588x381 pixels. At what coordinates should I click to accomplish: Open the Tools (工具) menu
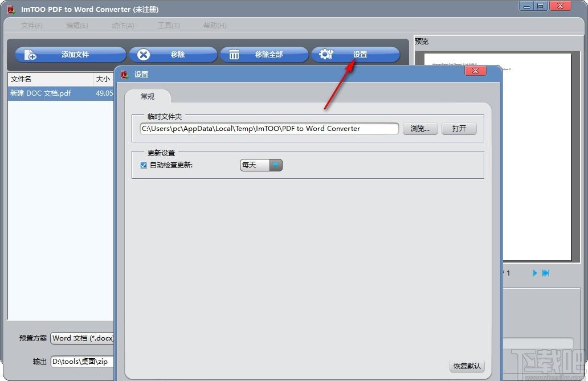coord(169,26)
